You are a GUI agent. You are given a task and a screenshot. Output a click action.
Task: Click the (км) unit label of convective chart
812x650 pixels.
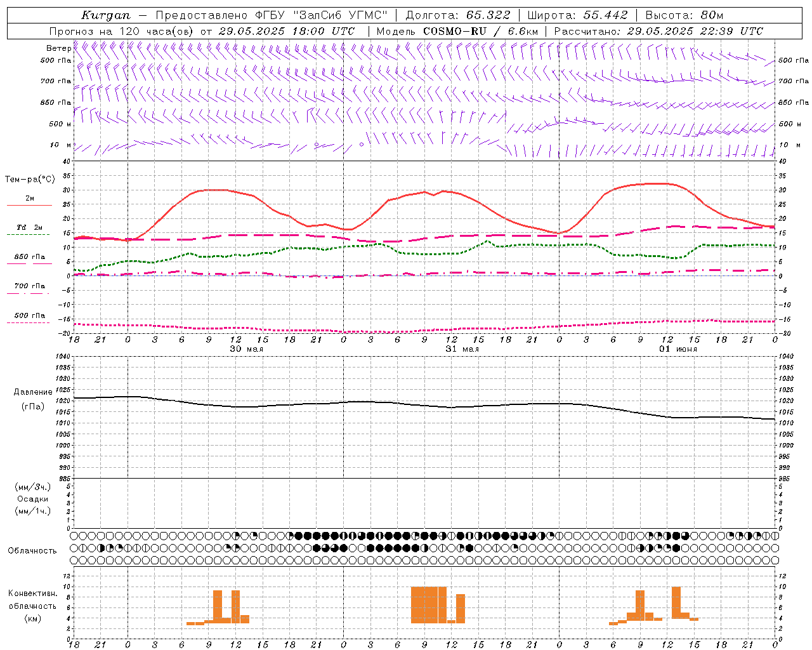tap(33, 618)
